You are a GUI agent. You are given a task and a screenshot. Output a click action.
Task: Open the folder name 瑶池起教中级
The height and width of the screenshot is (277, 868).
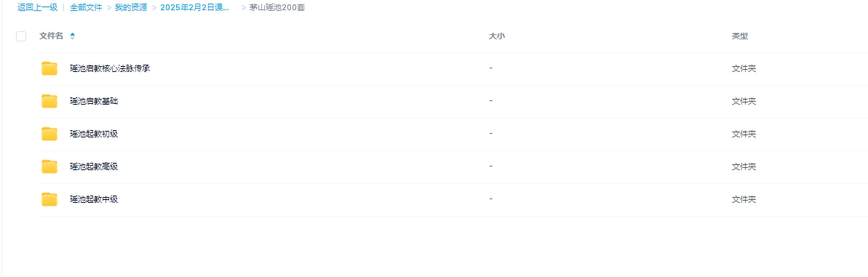[94, 199]
